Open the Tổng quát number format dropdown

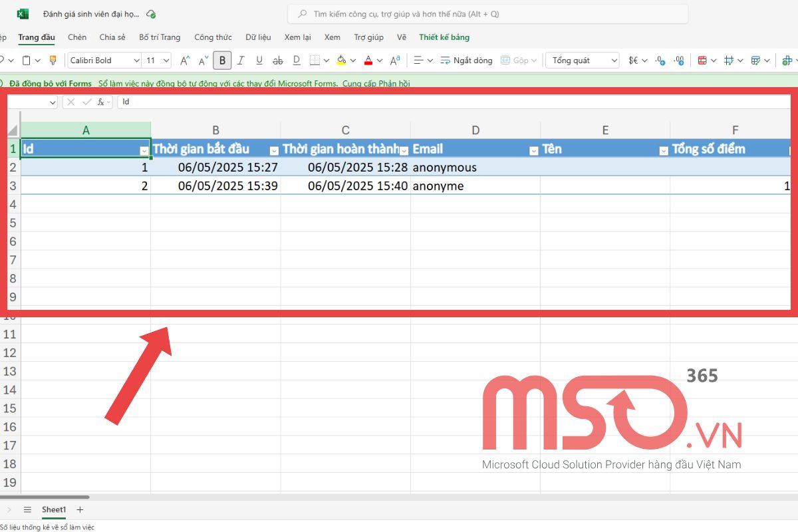(583, 61)
